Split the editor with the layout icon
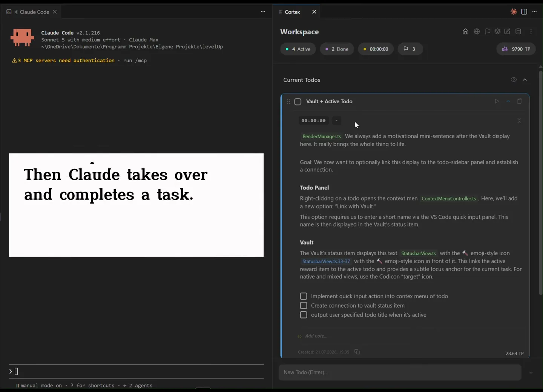 pos(524,12)
